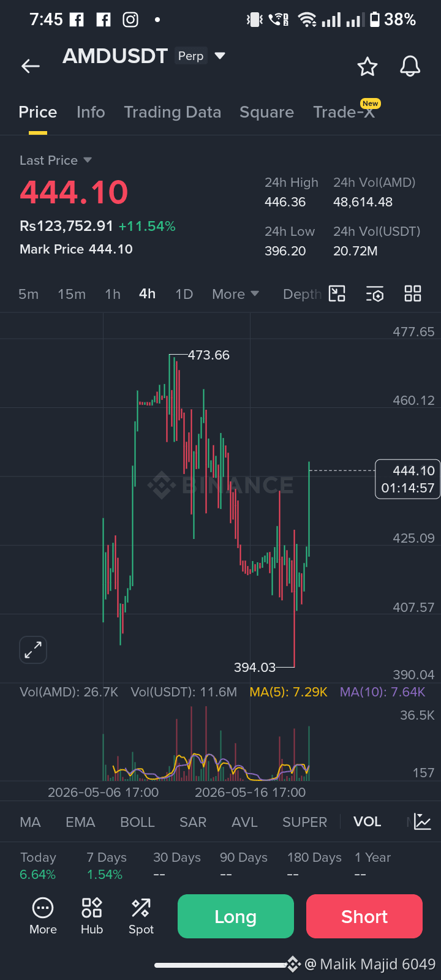Expand the AMDUSDT pair selector arrow
This screenshot has width=441, height=980.
click(x=220, y=56)
